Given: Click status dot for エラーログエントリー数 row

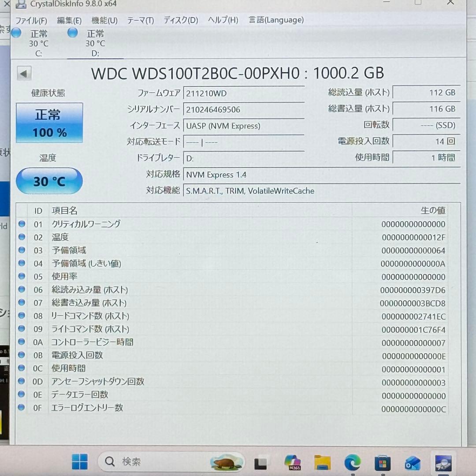Looking at the screenshot, I should coord(22,407).
